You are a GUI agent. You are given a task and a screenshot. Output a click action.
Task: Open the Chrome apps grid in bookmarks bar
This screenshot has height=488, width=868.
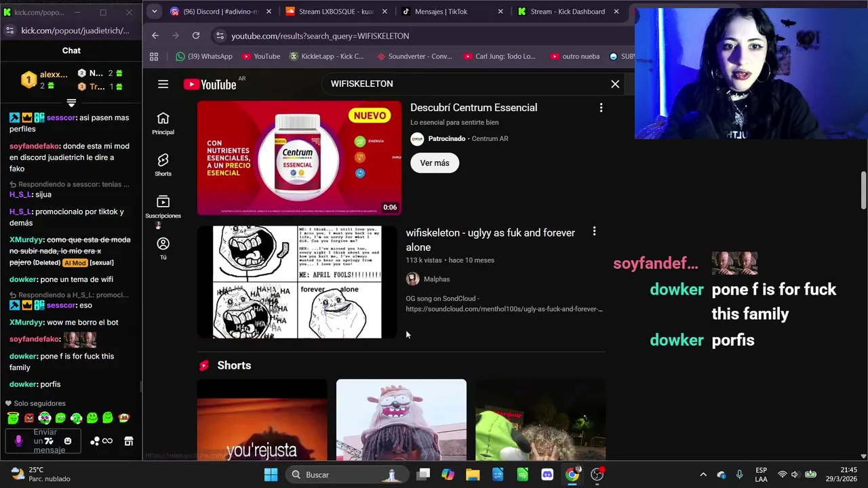(154, 56)
